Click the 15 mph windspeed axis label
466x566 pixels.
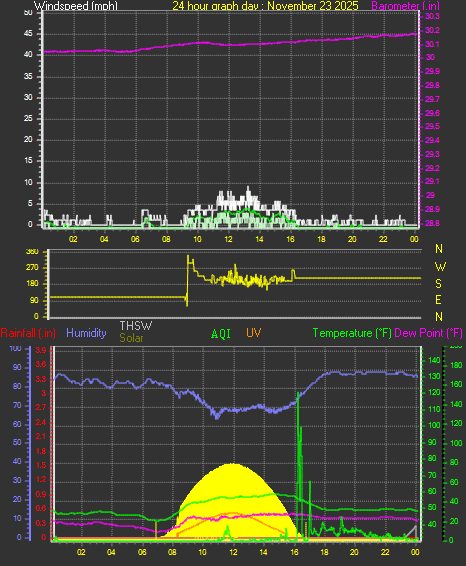[28, 161]
